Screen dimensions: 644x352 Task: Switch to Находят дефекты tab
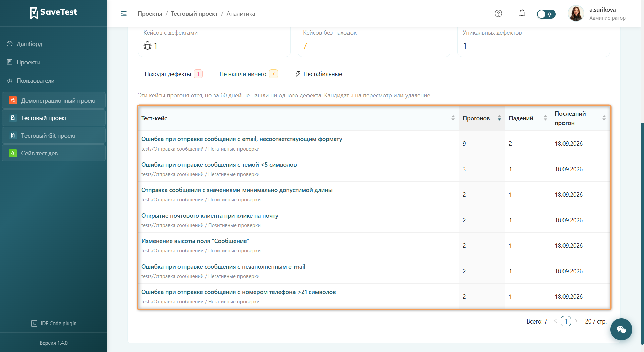tap(173, 74)
